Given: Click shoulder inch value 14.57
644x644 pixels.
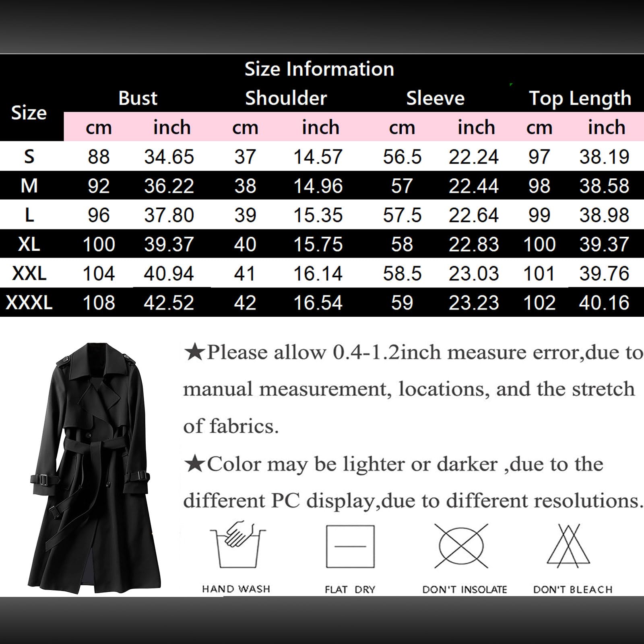Looking at the screenshot, I should point(318,157).
